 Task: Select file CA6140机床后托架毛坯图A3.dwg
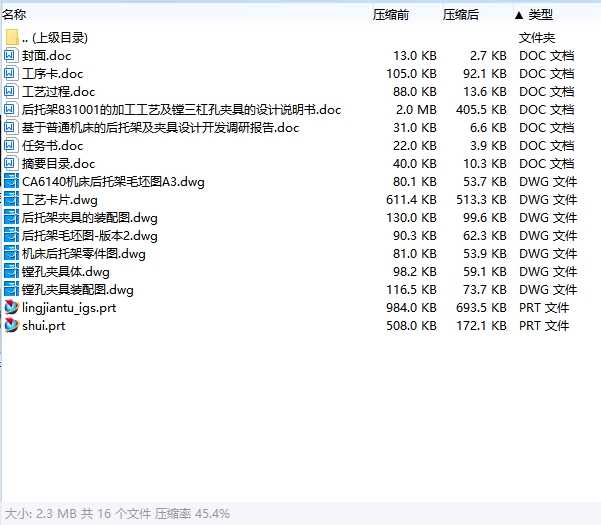click(x=113, y=182)
